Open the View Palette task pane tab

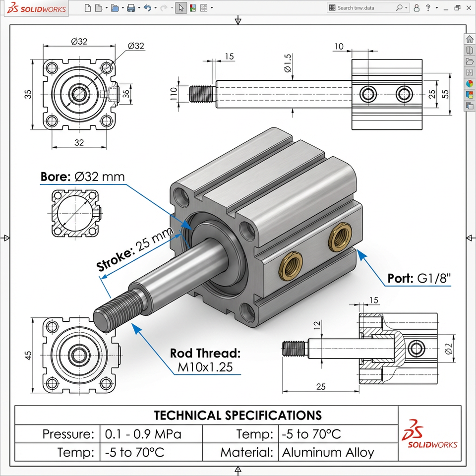(x=470, y=72)
